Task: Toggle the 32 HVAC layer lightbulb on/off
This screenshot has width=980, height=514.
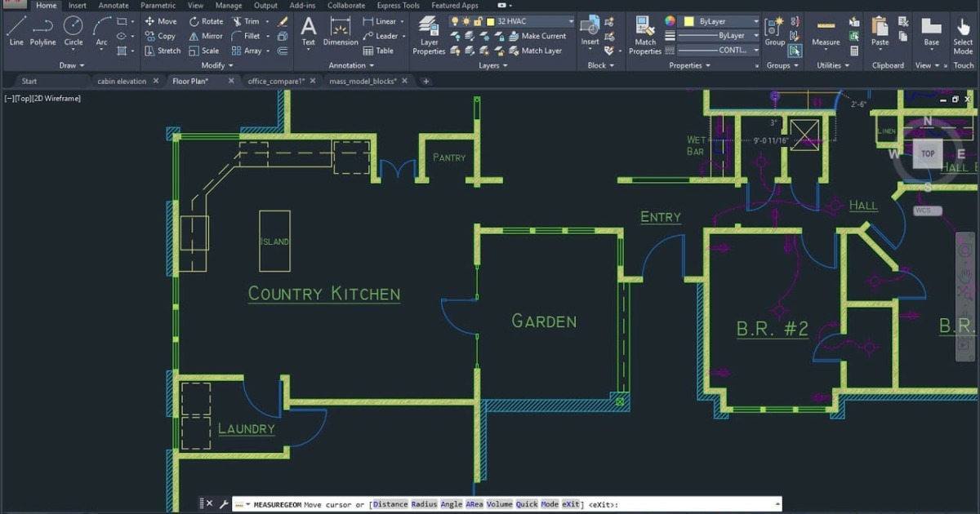Action: coord(455,21)
